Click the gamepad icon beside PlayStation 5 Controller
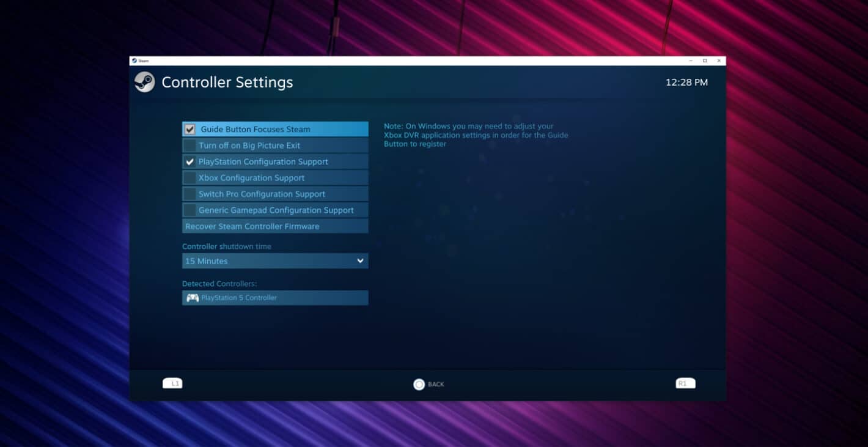This screenshot has width=868, height=447. (191, 298)
